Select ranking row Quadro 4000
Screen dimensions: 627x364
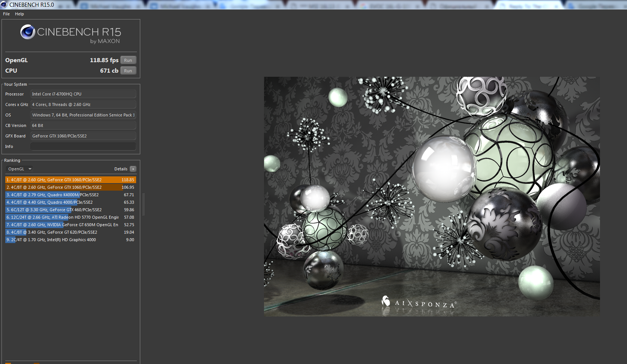pyautogui.click(x=70, y=202)
